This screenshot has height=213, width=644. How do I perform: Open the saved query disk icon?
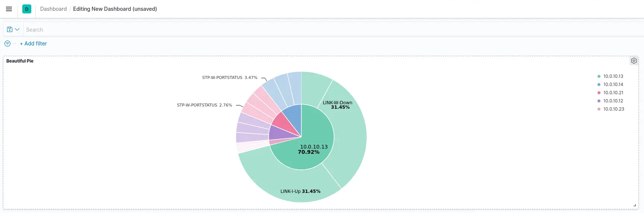click(10, 29)
